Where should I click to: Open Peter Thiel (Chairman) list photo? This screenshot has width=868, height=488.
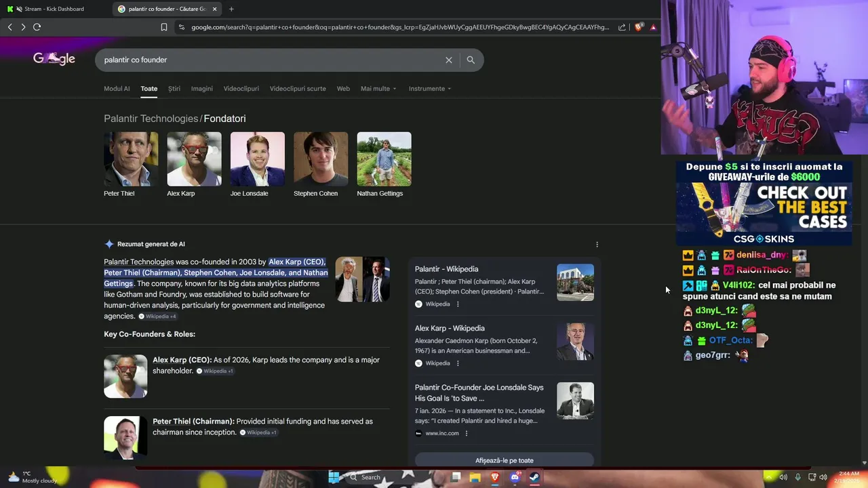125,437
